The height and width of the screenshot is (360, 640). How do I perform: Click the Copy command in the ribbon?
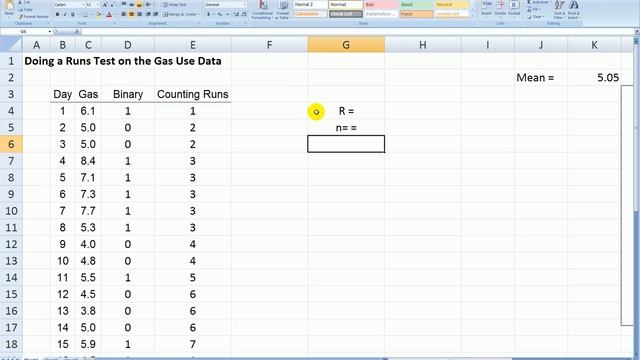click(26, 9)
